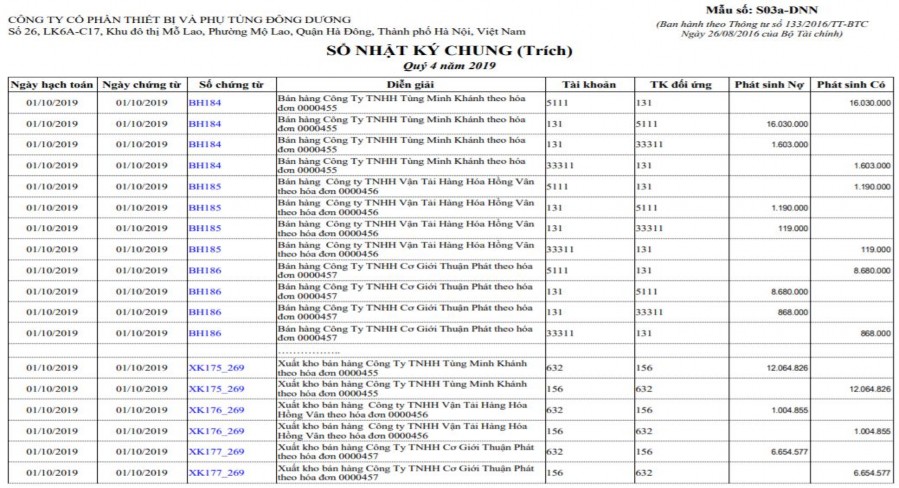Screen dimensions: 899x488
Task: Click the 'Diễn giải' column header
Action: [x=410, y=85]
